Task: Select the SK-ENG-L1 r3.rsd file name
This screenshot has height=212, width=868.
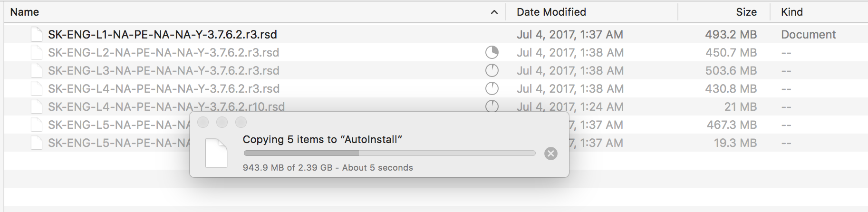Action: click(x=163, y=35)
